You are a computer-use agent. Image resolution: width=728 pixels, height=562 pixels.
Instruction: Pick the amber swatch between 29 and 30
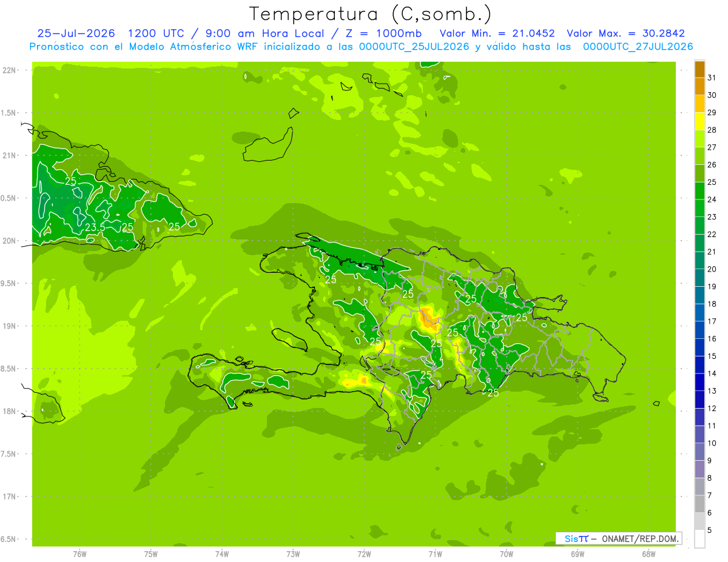[x=700, y=104]
